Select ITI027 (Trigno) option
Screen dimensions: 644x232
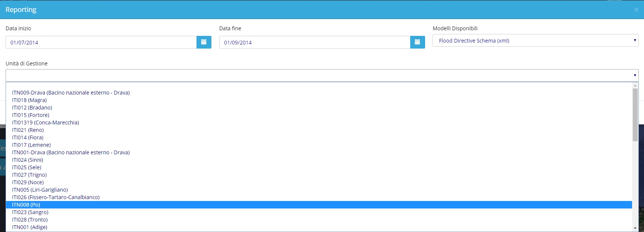point(319,175)
